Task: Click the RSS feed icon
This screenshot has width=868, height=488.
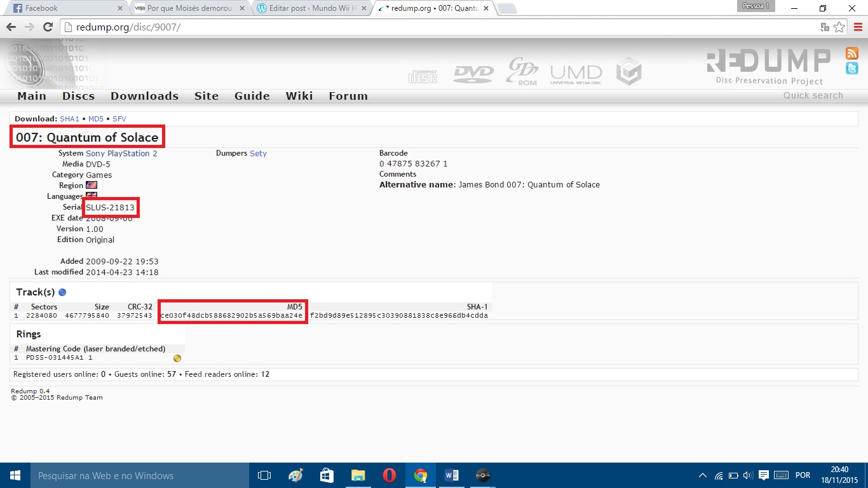Action: (x=851, y=53)
